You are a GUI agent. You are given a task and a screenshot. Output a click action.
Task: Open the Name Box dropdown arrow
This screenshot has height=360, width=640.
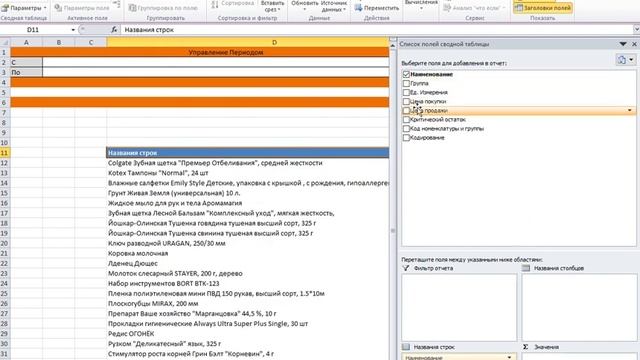pyautogui.click(x=73, y=30)
